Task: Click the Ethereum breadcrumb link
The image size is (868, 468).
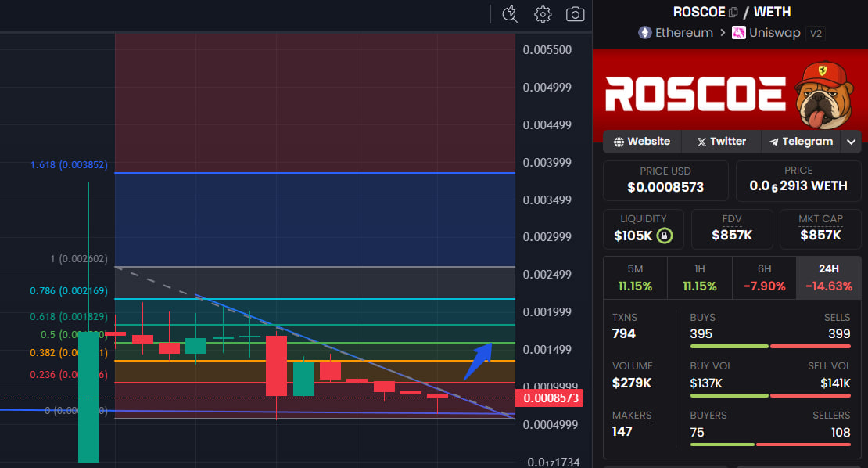Action: (683, 33)
